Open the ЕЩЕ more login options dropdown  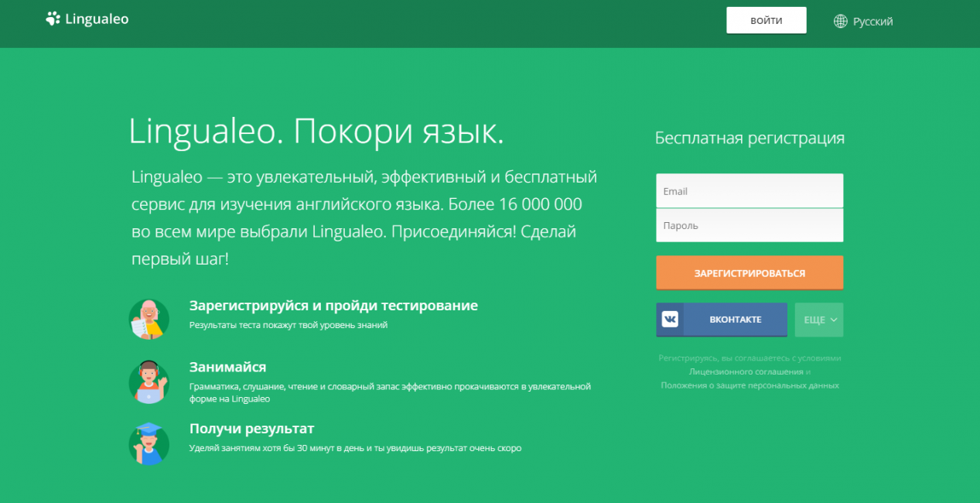pyautogui.click(x=819, y=320)
